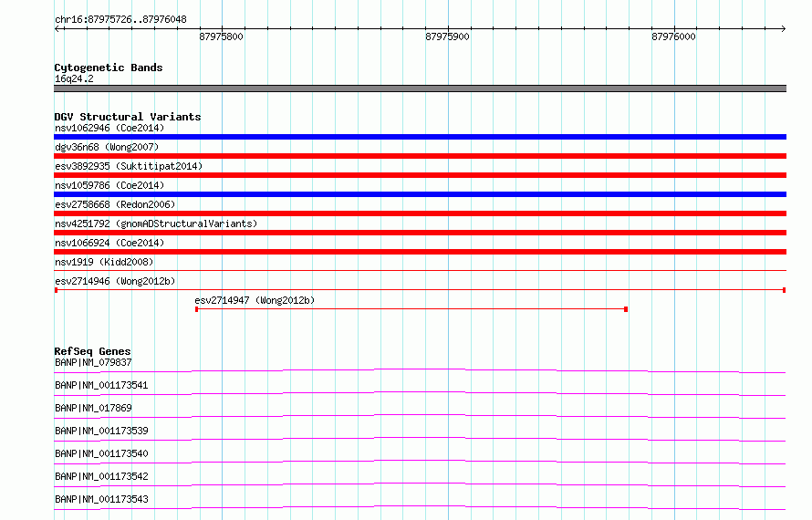Open the dgv36n68 (Wong2007) label

point(107,147)
